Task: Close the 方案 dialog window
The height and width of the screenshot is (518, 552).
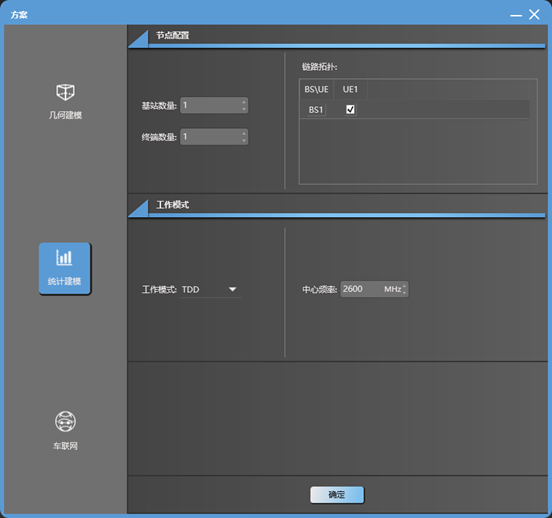Action: 534,14
